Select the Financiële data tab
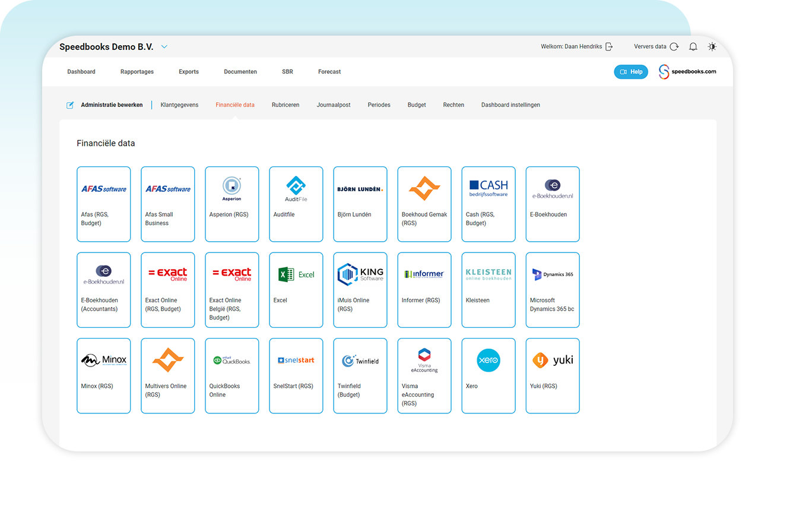Viewport: 812px width, 531px height. [x=235, y=105]
